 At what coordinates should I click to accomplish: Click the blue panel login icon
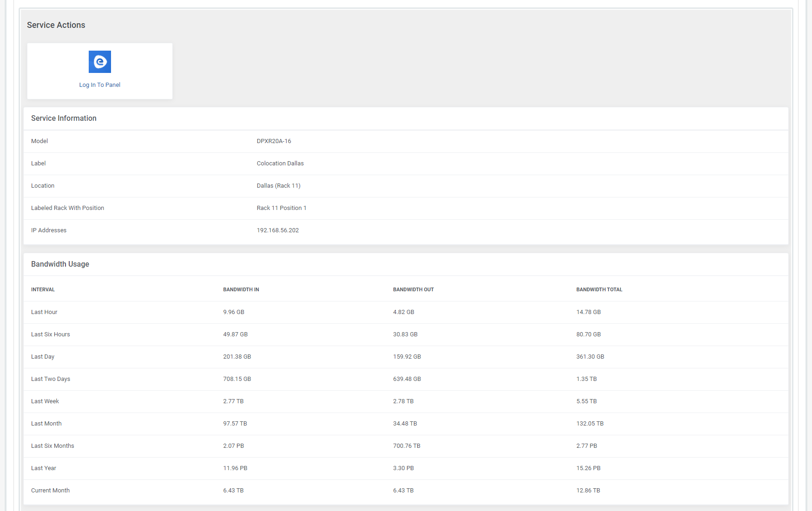coord(100,62)
